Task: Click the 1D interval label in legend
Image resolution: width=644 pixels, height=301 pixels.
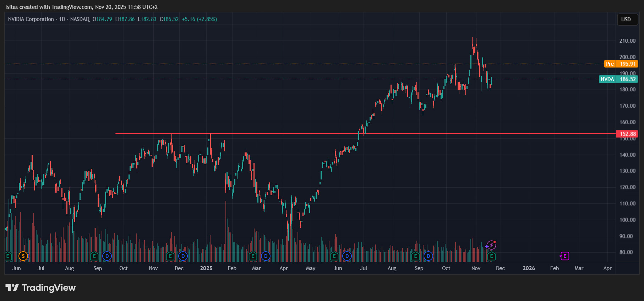Action: point(62,19)
